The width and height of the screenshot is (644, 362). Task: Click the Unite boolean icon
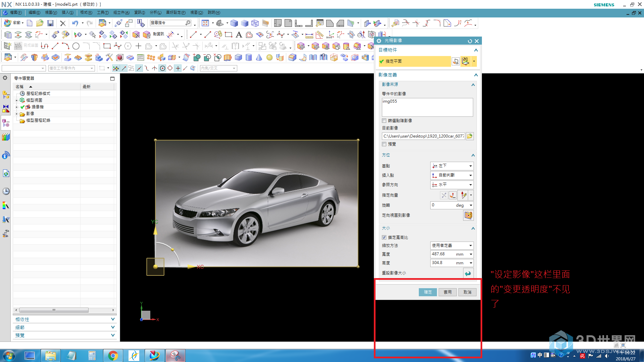(x=197, y=57)
